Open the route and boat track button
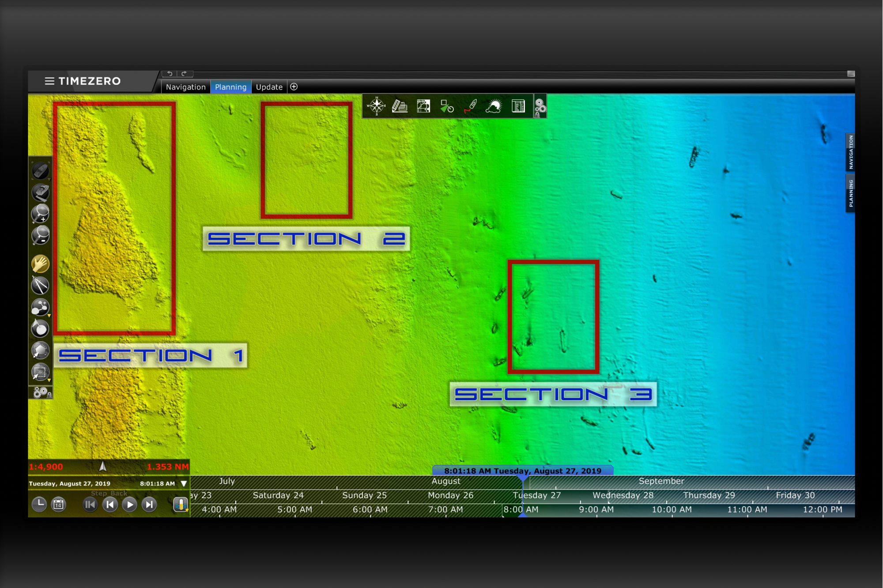 (471, 106)
